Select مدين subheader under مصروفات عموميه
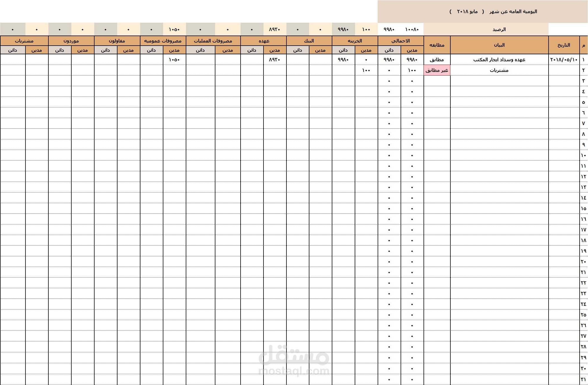588x385 pixels. (174, 50)
